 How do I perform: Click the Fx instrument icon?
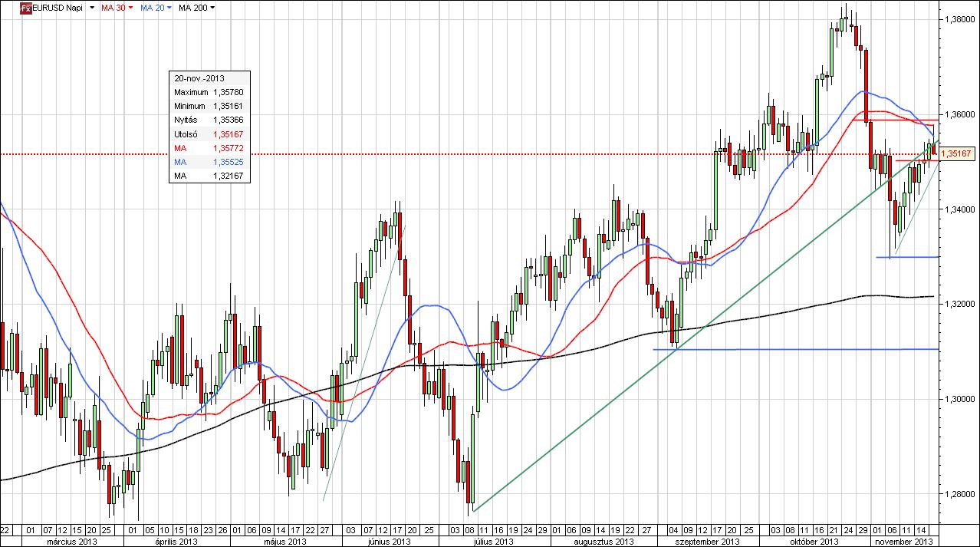25,8
